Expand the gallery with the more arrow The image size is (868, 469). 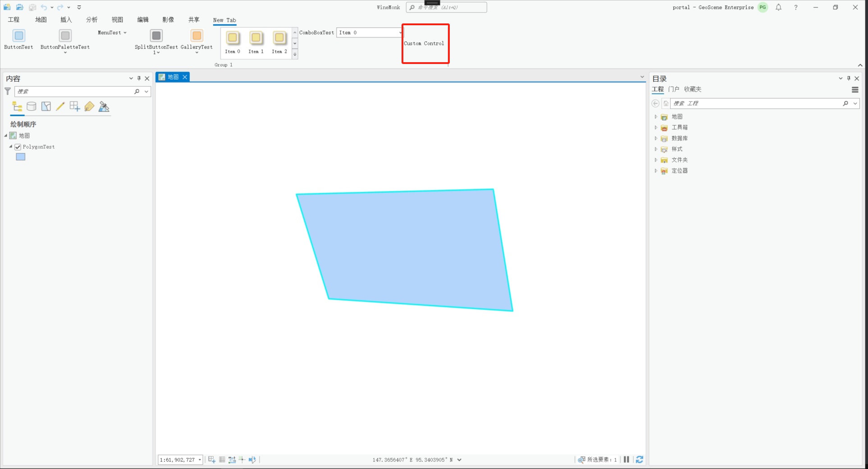[295, 55]
